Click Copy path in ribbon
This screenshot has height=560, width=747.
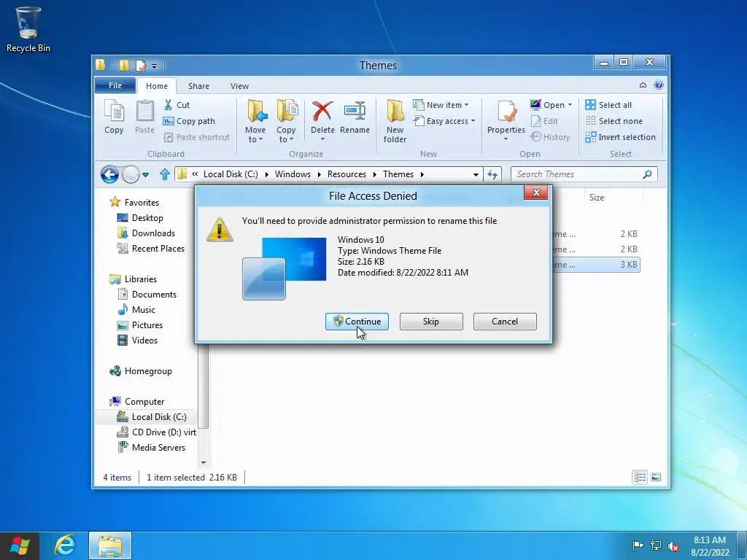point(189,121)
